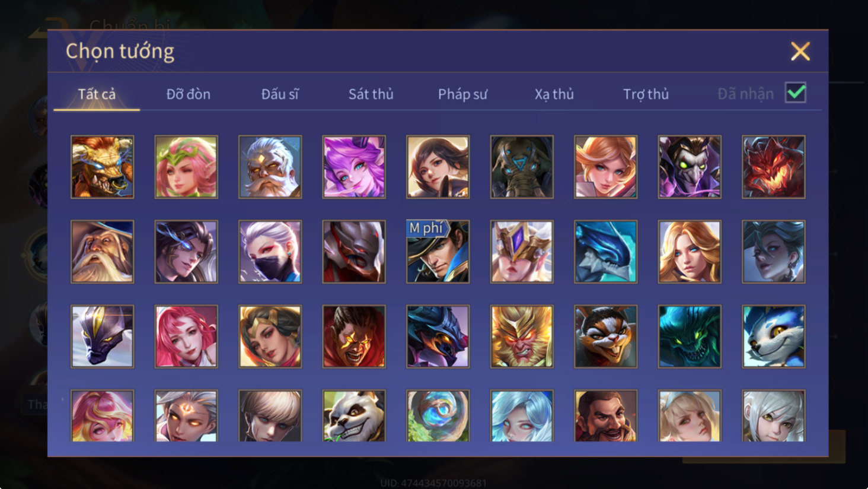Viewport: 868px width, 489px height.
Task: Close the 'Chọn tướng' dialog
Action: point(800,52)
